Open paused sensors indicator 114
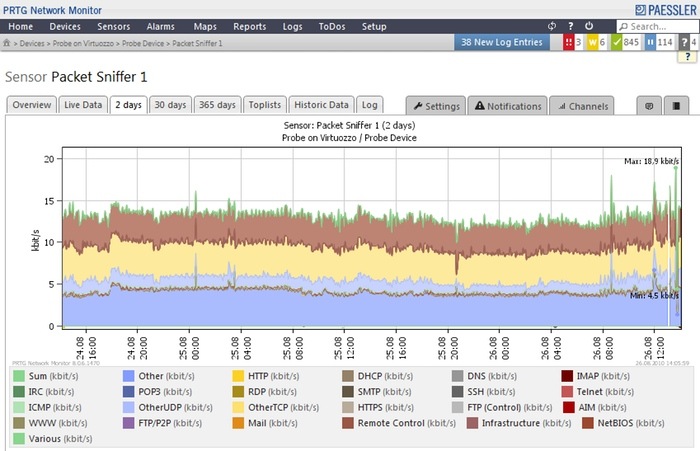The height and width of the screenshot is (451, 700). point(659,42)
